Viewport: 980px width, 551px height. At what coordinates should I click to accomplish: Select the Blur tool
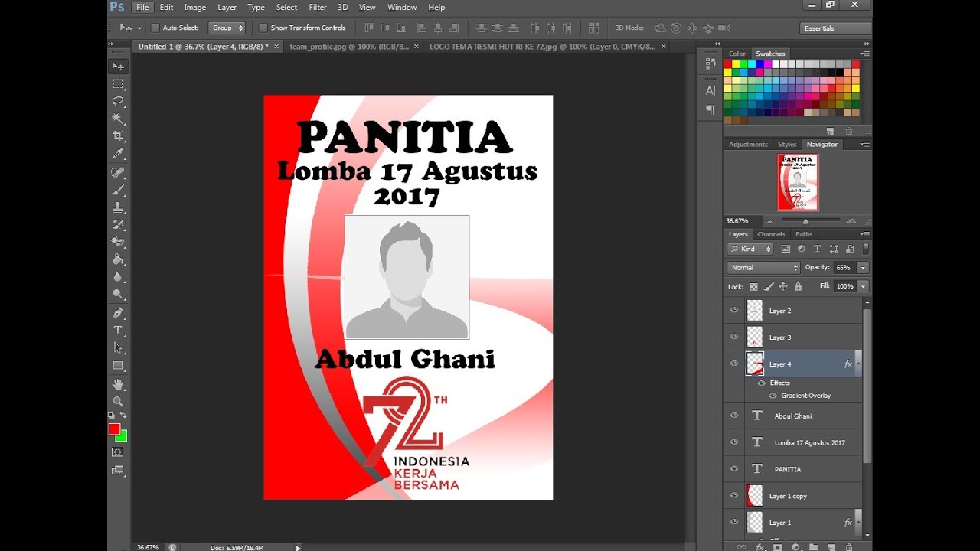[118, 277]
